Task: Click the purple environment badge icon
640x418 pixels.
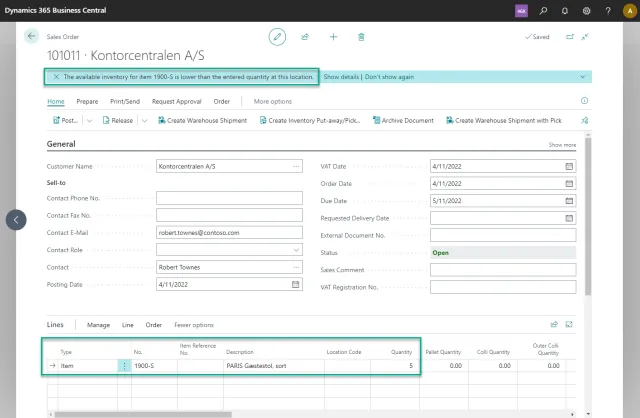Action: 521,11
